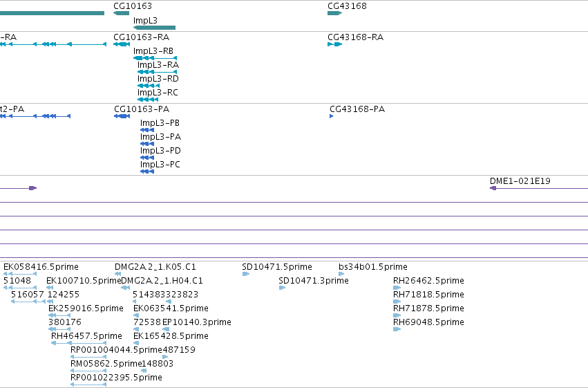This screenshot has width=588, height=388.
Task: Click the CG10163-PA protein label
Action: coord(142,109)
